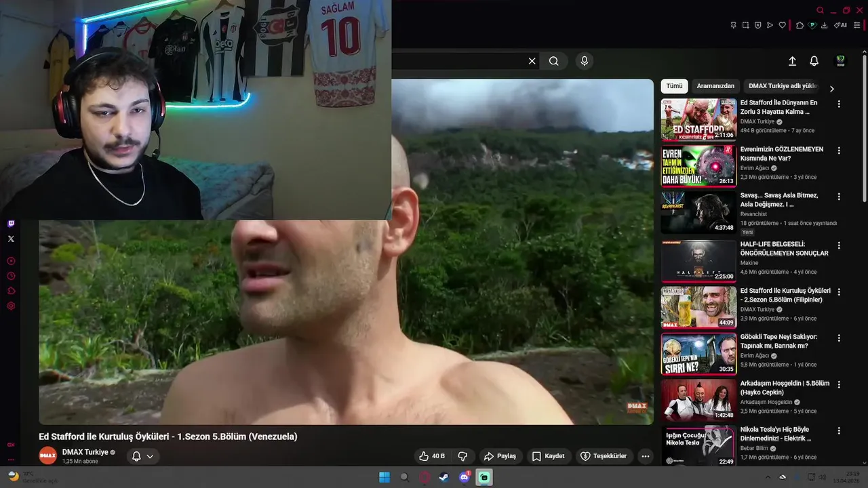The height and width of the screenshot is (488, 868).
Task: Open the Windows Start menu
Action: coord(384,477)
